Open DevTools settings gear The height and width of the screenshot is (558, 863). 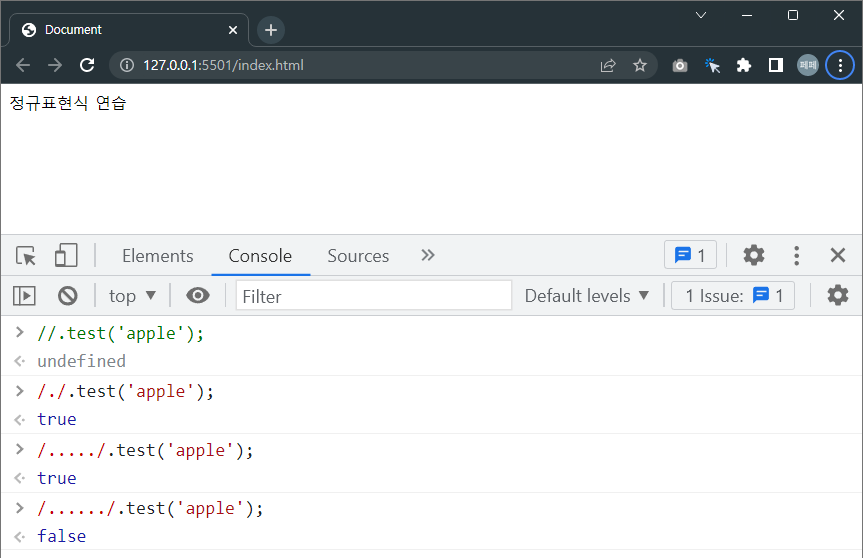coord(753,255)
